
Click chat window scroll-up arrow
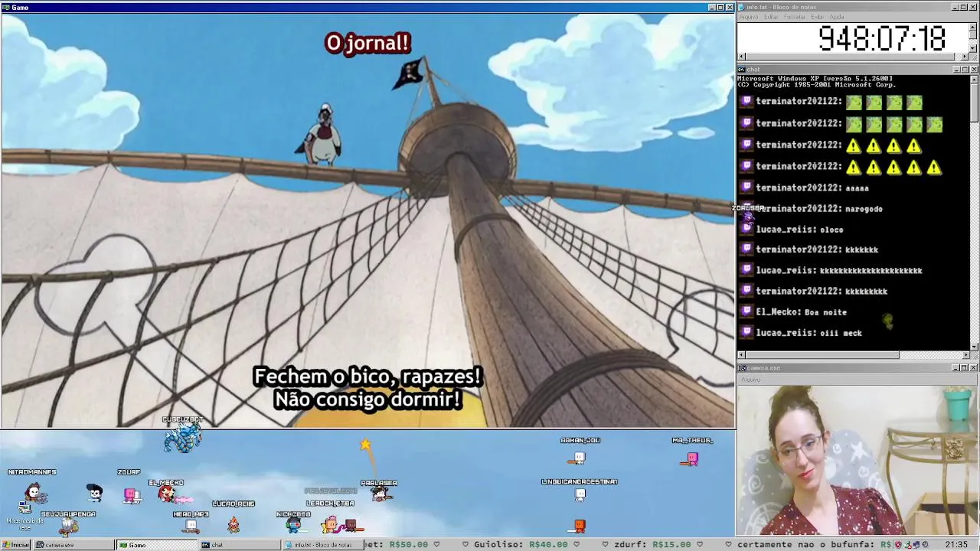(x=974, y=79)
